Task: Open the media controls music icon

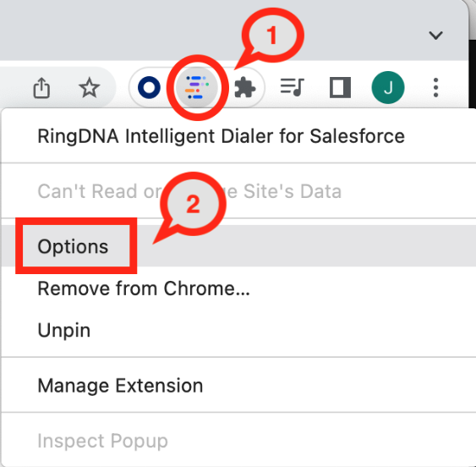Action: coord(293,87)
